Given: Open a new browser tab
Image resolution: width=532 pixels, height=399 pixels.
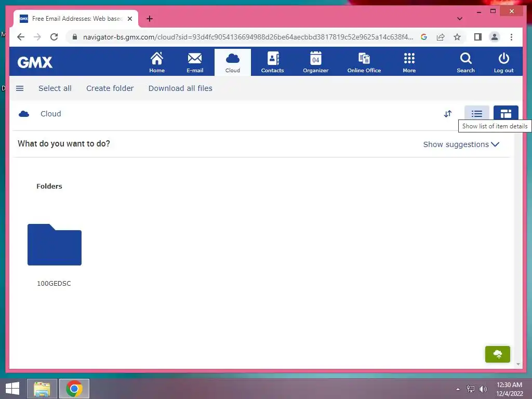Looking at the screenshot, I should (x=150, y=19).
